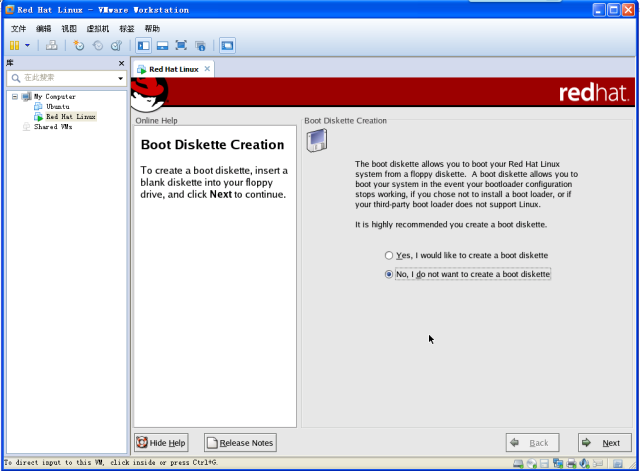Click 'It is highly recommended' text line
Image resolution: width=640 pixels, height=471 pixels.
pos(451,225)
